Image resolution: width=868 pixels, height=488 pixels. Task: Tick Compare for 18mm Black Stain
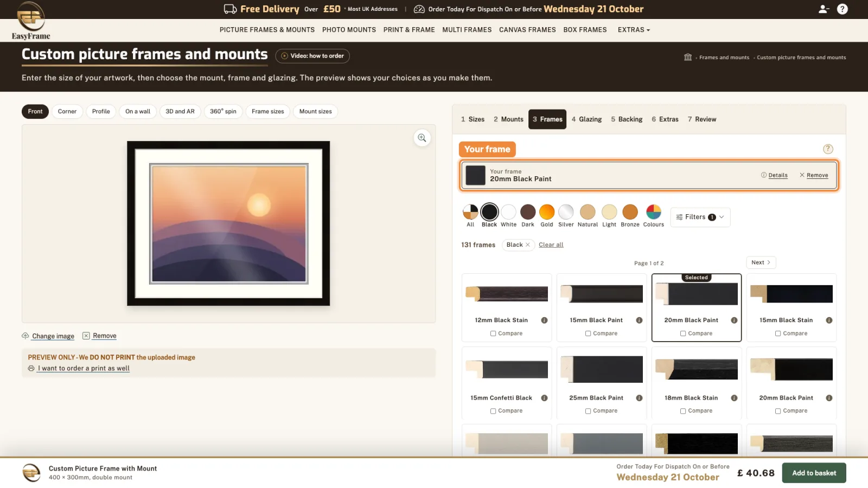pos(683,411)
